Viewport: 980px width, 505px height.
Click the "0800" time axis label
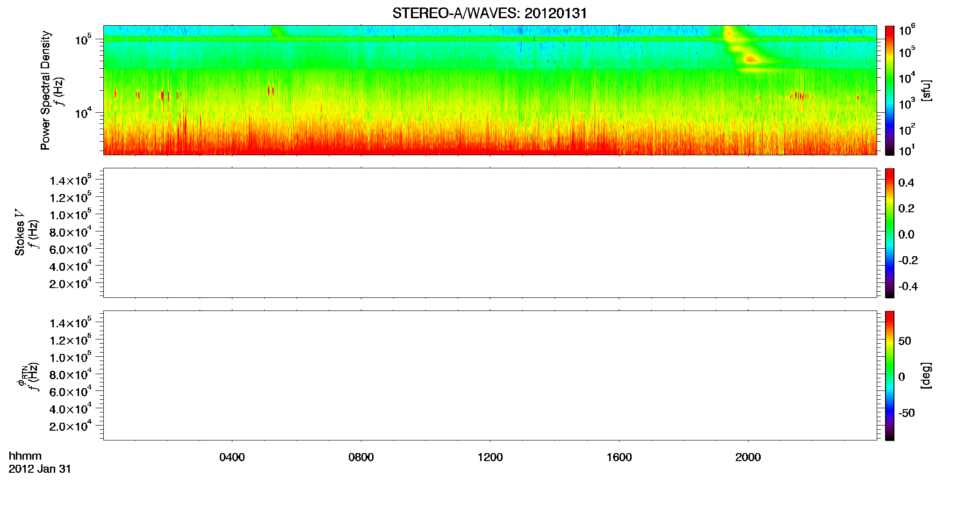[x=361, y=457]
